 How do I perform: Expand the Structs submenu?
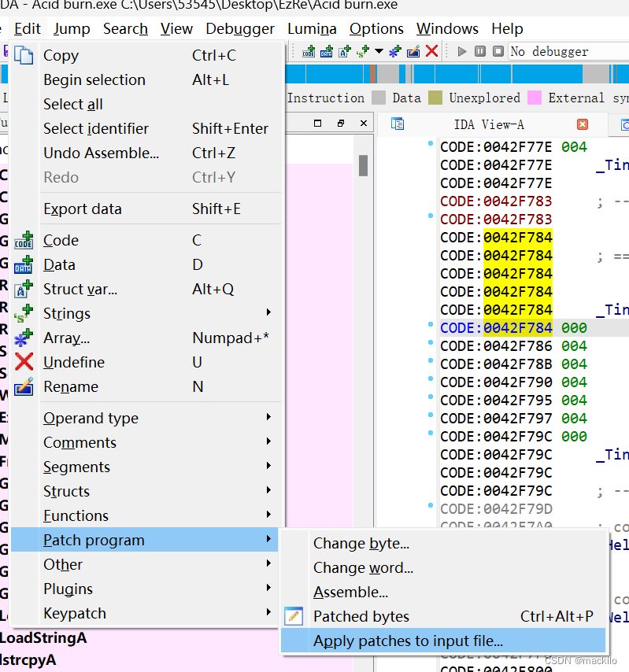tap(268, 490)
